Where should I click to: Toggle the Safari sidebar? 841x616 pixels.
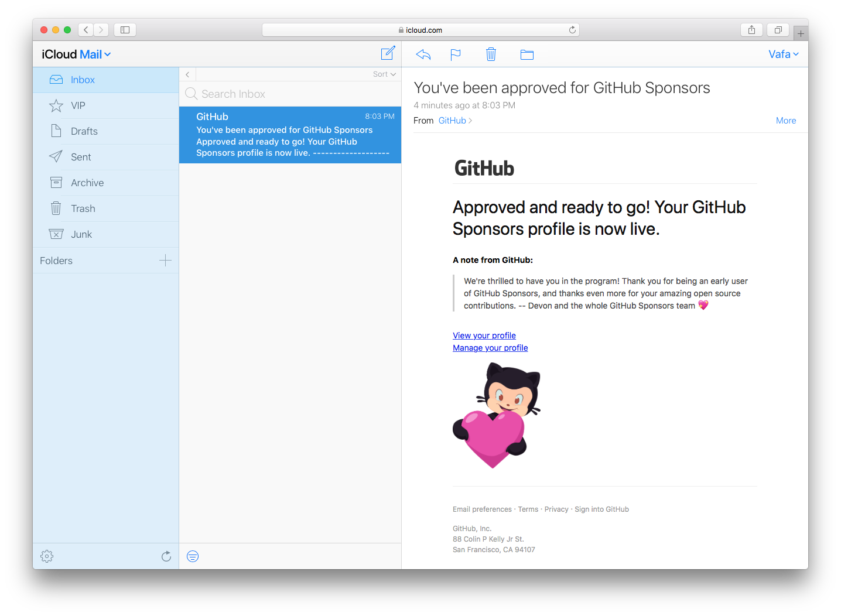click(125, 30)
